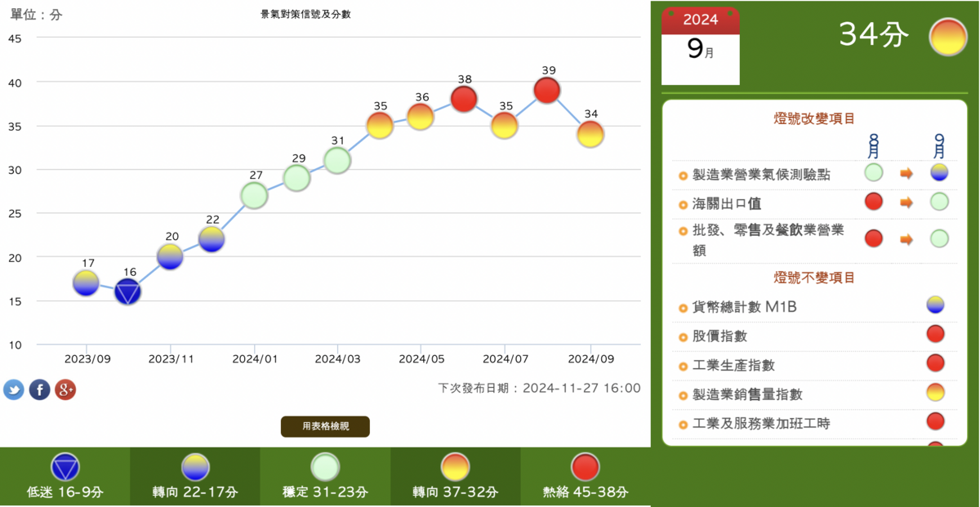Viewport: 980px width, 507px height.
Task: Open the 製造業營業氣候測驗點 item
Action: click(762, 175)
